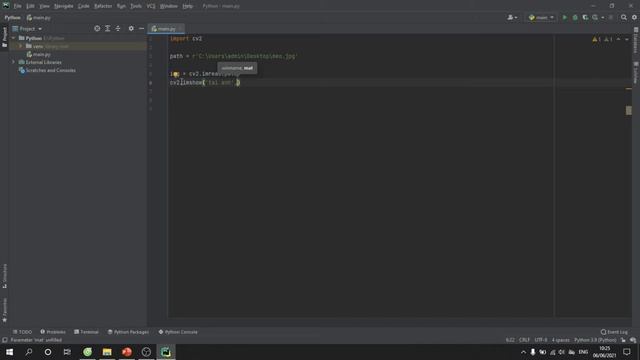Toggle read-only lock icon in status bar

tap(623, 340)
